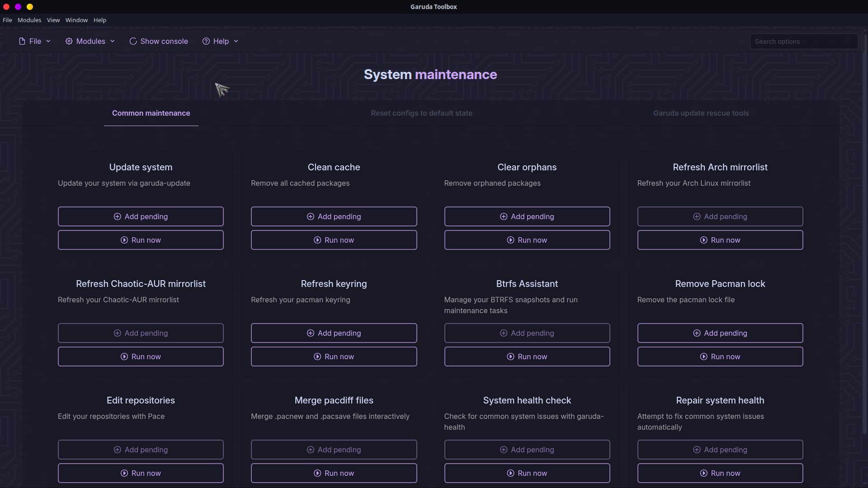Click the Help question mark icon
This screenshot has height=488, width=868.
[206, 41]
